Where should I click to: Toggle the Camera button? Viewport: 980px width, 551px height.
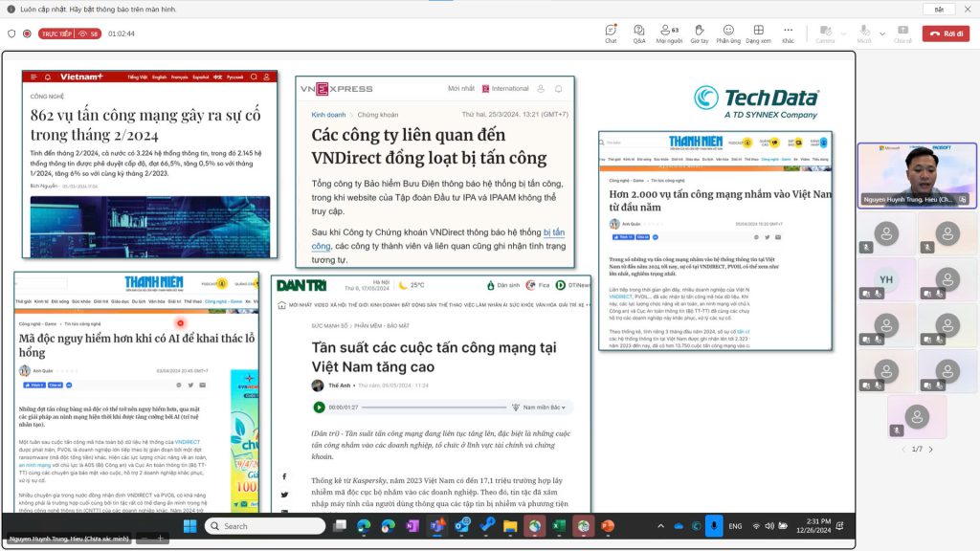click(825, 33)
